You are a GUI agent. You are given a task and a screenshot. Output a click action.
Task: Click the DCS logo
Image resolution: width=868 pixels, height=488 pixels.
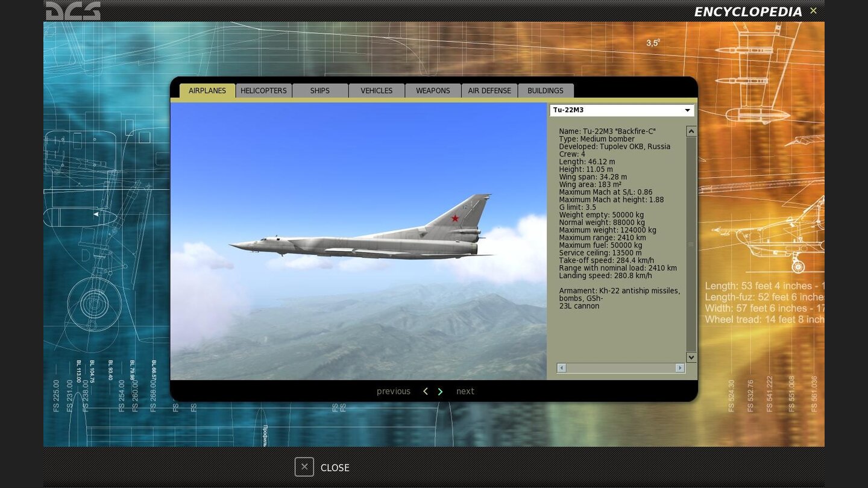click(x=73, y=10)
